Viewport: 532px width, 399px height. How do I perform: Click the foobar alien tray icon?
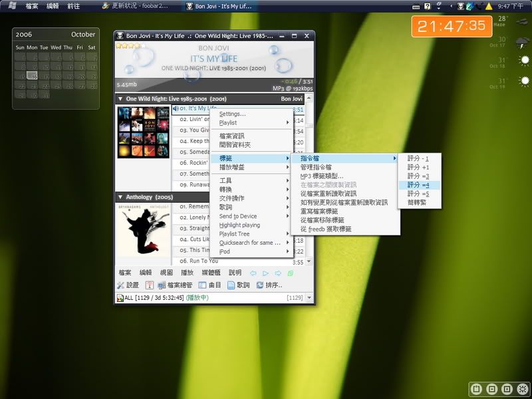coord(460,6)
